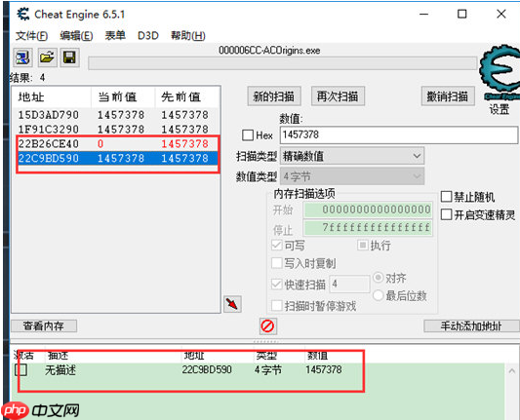Click the 设置 label under the logo
The width and height of the screenshot is (520, 420).
(x=500, y=109)
